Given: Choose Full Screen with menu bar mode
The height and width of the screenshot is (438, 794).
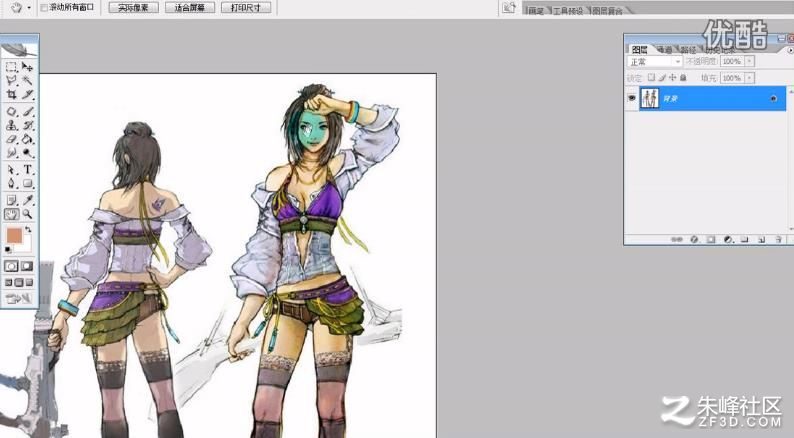Looking at the screenshot, I should pos(19,283).
